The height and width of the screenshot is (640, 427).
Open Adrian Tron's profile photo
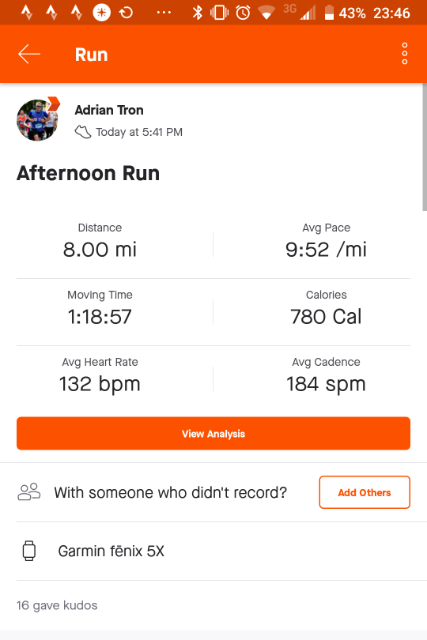click(38, 119)
